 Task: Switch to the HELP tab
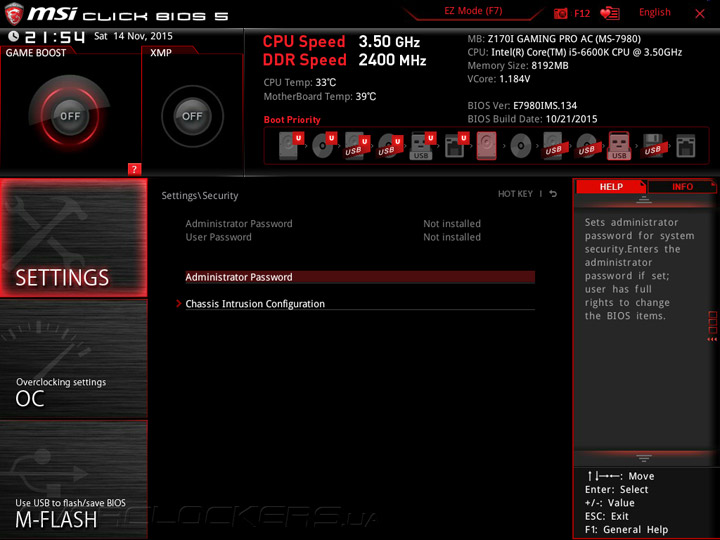point(611,187)
